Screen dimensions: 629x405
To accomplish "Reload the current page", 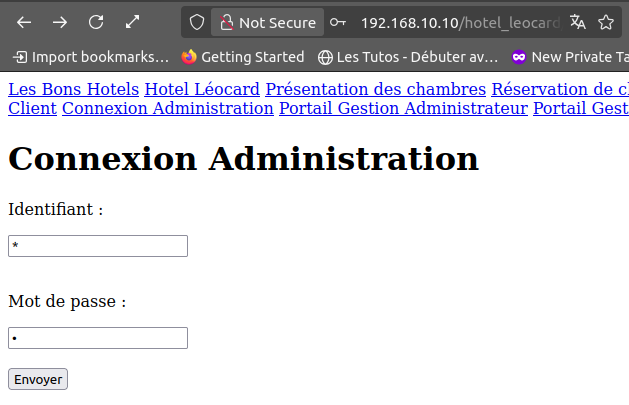I will pyautogui.click(x=96, y=22).
